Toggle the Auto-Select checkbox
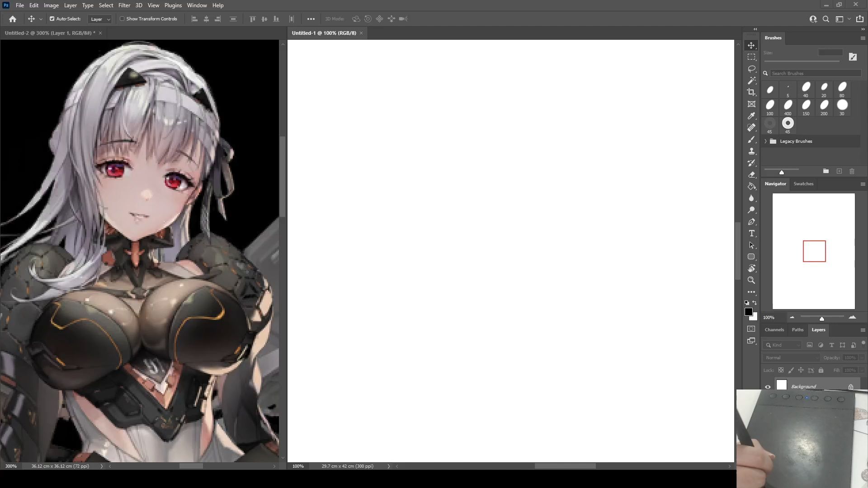 52,19
